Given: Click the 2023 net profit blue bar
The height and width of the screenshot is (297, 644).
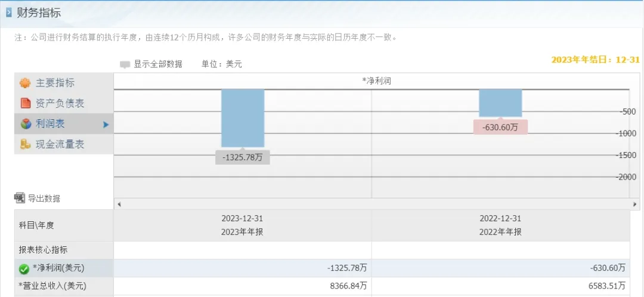Looking at the screenshot, I should 243,118.
